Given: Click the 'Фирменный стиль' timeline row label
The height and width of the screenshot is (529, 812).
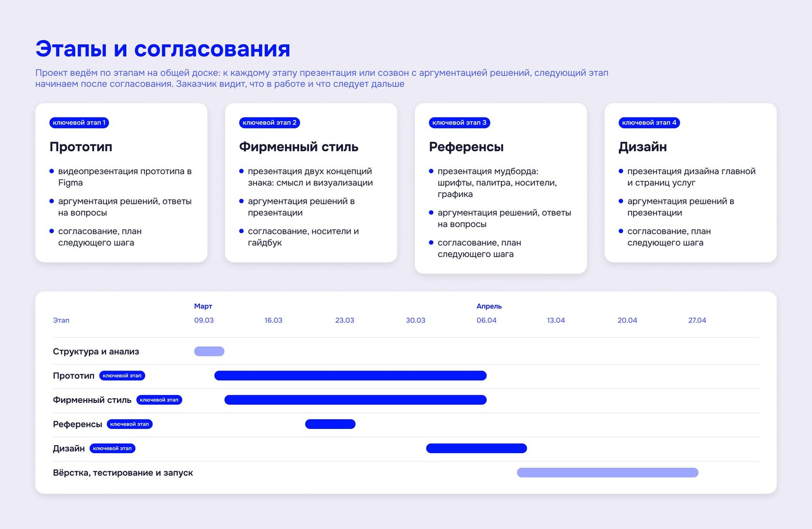Looking at the screenshot, I should [92, 400].
